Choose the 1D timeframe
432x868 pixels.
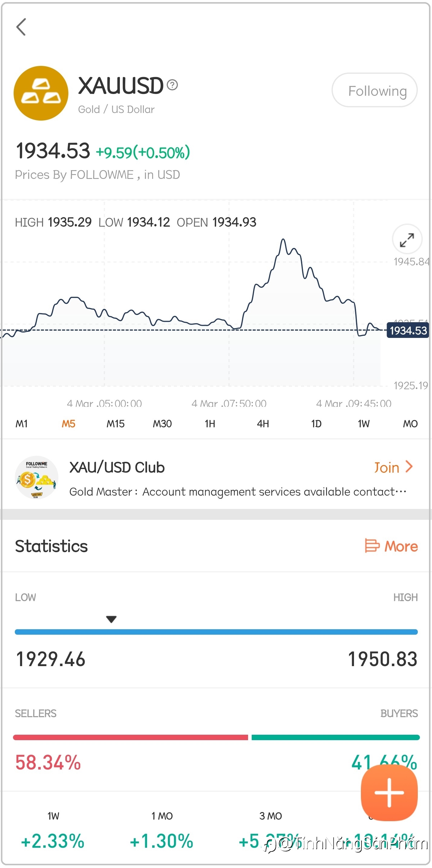[316, 423]
